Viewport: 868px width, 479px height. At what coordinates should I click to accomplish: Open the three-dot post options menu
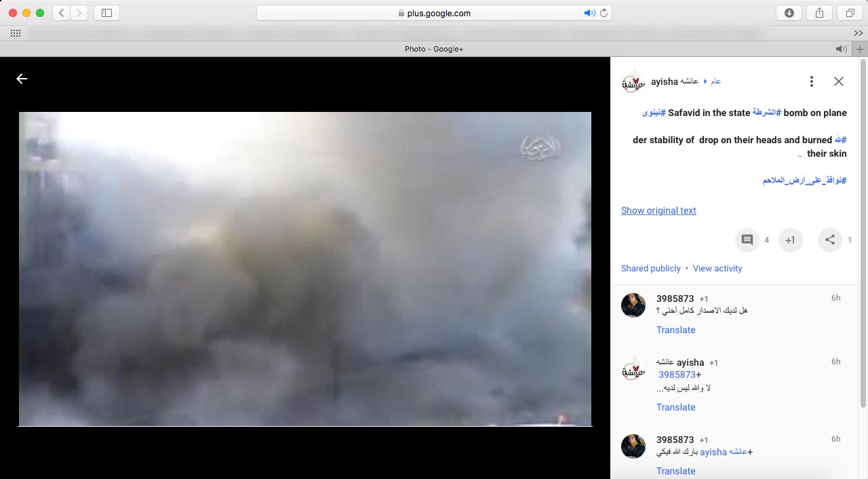(x=811, y=81)
